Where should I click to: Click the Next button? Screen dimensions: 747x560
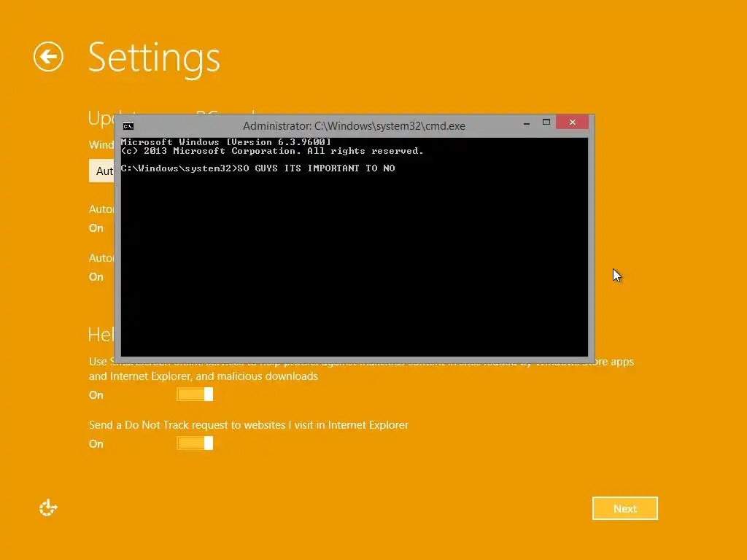(625, 508)
